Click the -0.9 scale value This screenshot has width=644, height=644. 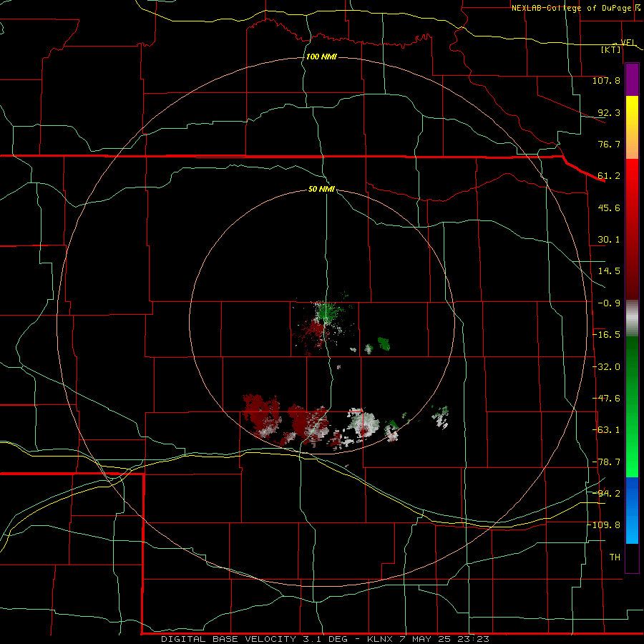tap(609, 303)
